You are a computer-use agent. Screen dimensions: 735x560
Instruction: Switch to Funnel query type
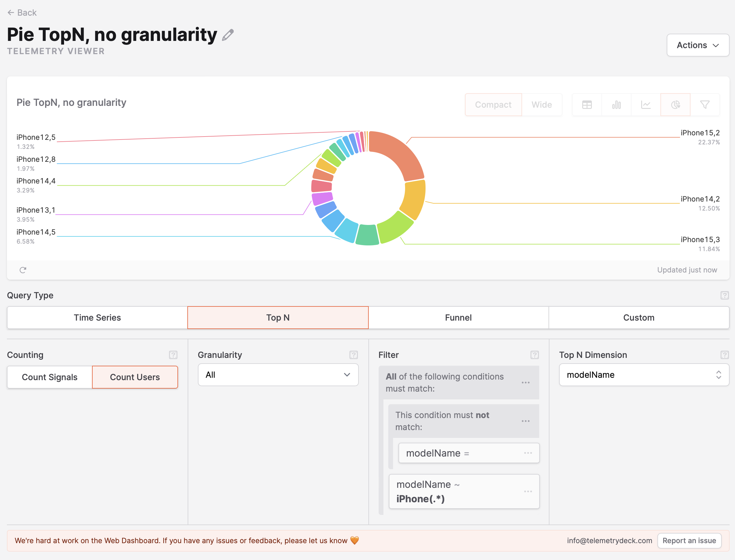(458, 317)
